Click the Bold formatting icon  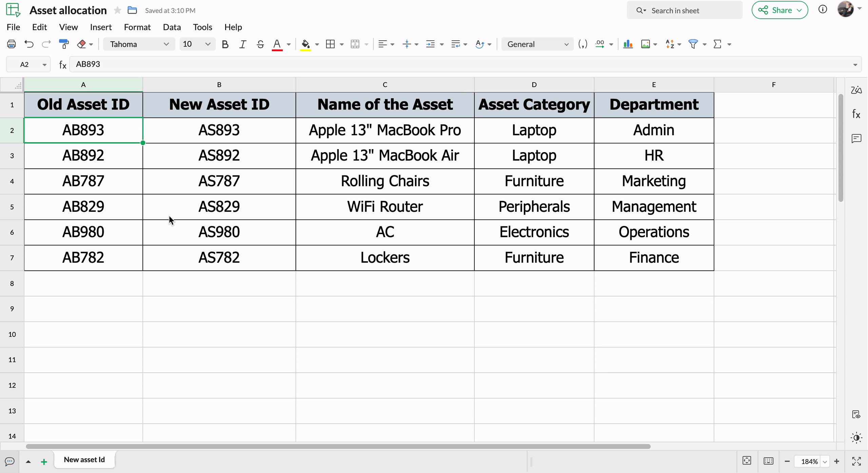coord(225,44)
